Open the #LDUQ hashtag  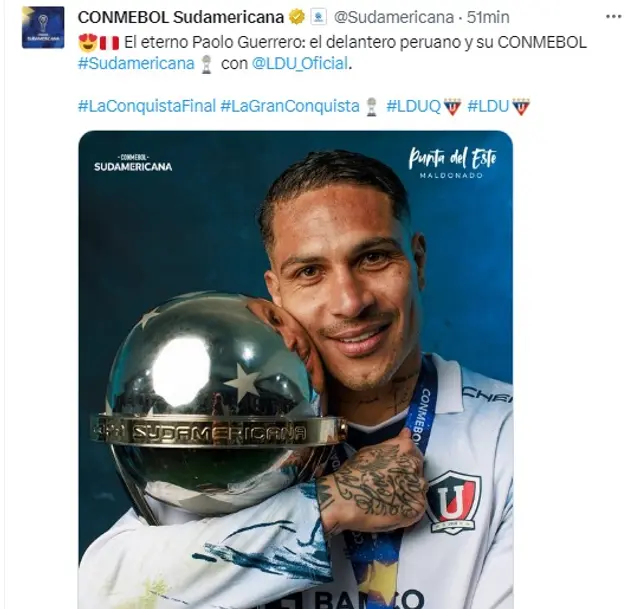(x=413, y=107)
